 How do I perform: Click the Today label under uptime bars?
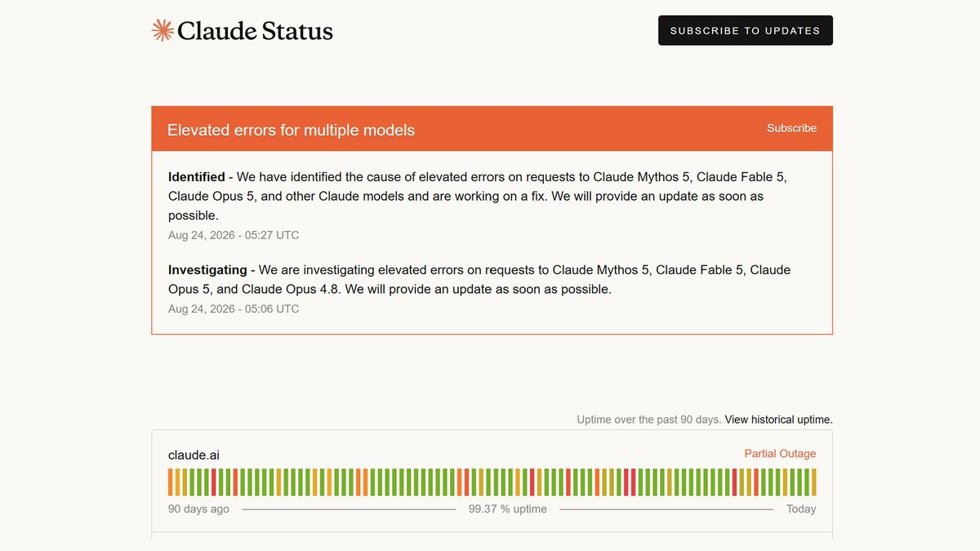801,509
